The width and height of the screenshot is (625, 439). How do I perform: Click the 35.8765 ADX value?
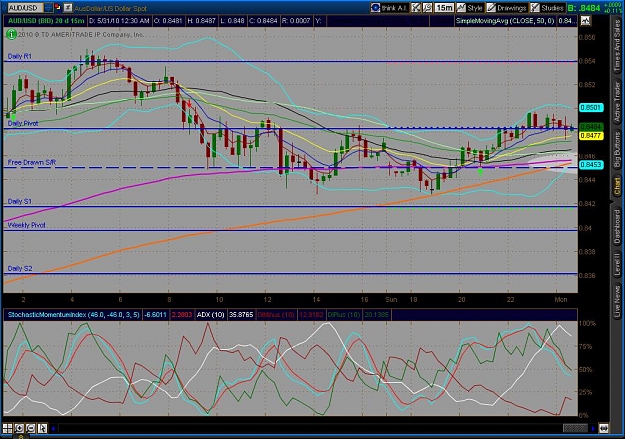pos(241,315)
